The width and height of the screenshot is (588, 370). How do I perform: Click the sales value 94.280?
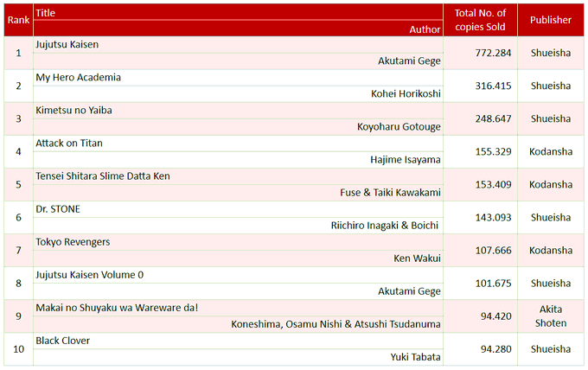pos(496,349)
